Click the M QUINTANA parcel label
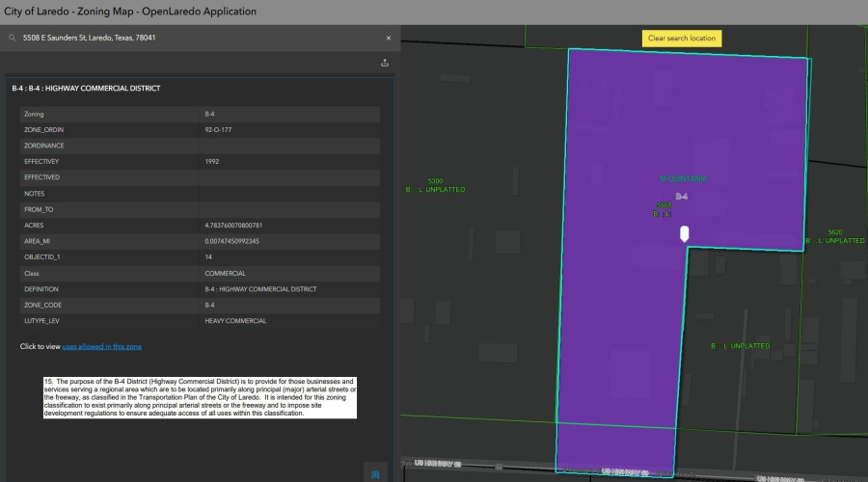Image resolution: width=868 pixels, height=482 pixels. [x=684, y=178]
